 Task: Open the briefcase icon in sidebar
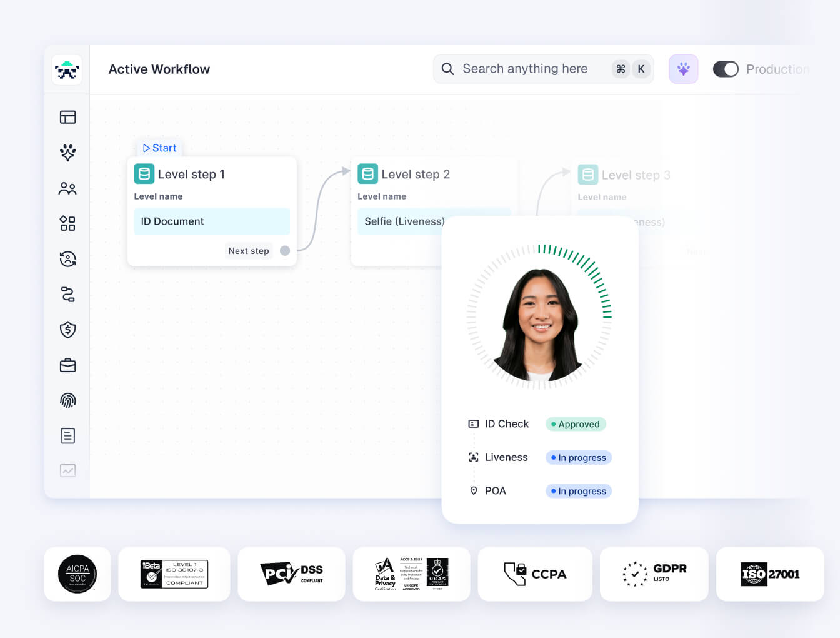pyautogui.click(x=67, y=365)
